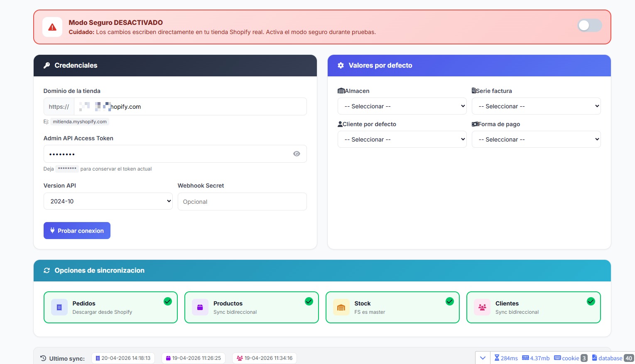Click the Webhook Secret input field
Screen dimensions: 635x364
click(x=242, y=202)
